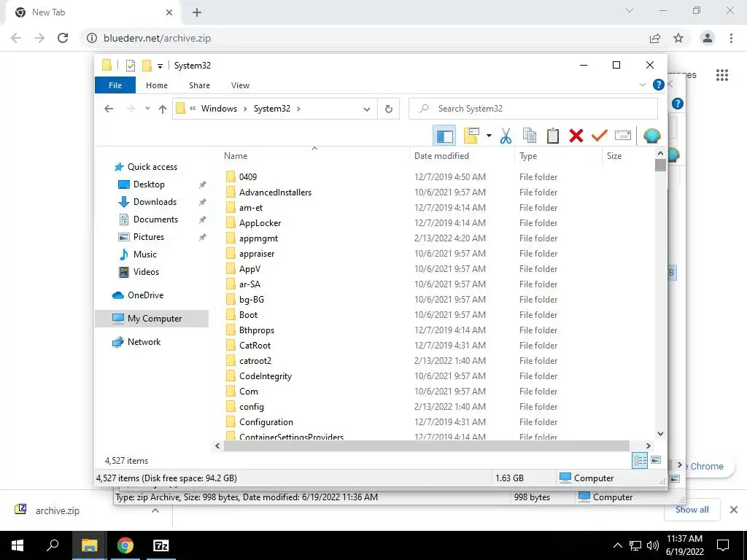
Task: Select the CodeIntegrity folder
Action: pos(266,376)
